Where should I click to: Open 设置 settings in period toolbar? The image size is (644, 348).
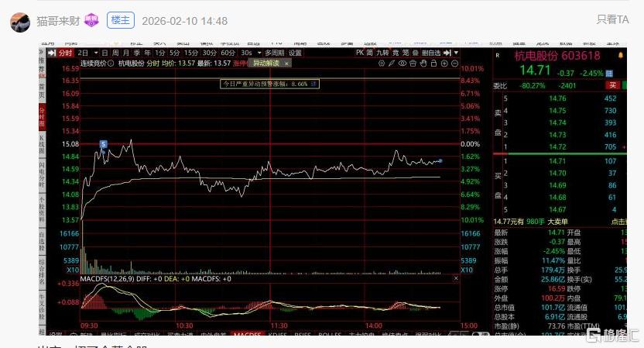click(295, 53)
